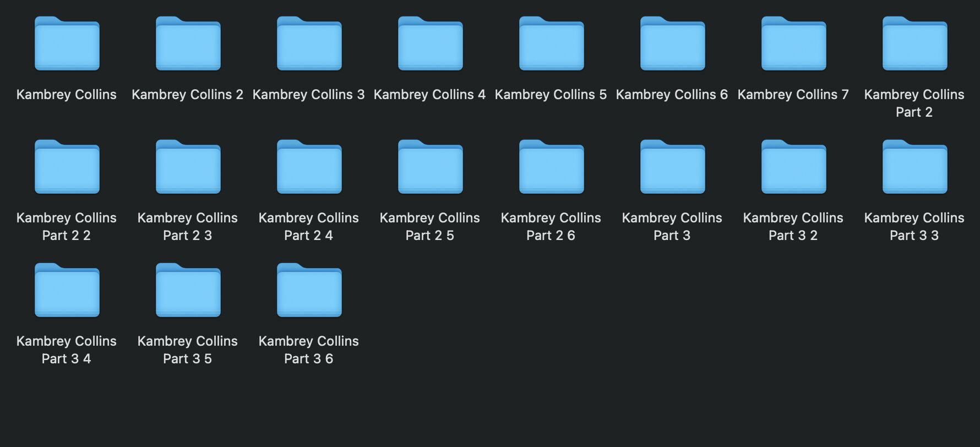Image resolution: width=980 pixels, height=447 pixels.
Task: Select the Kambrey Collins Part 3 4 folder icon
Action: (67, 290)
